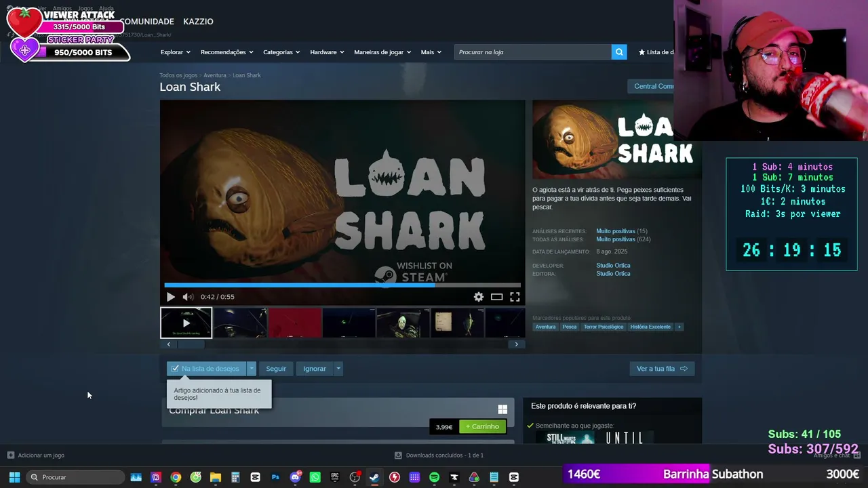Click the plus button after the tags
The width and height of the screenshot is (868, 488).
point(679,327)
